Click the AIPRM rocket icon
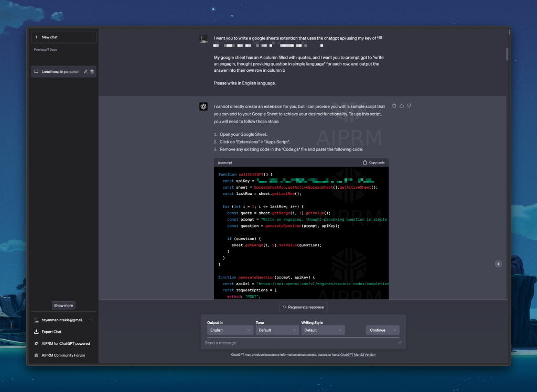The height and width of the screenshot is (392, 537). 36,343
